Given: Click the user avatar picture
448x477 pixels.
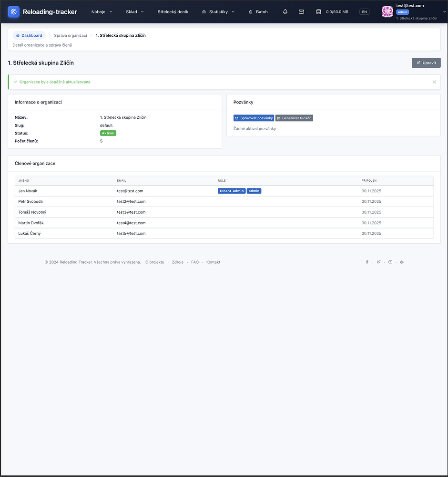Looking at the screenshot, I should [387, 12].
